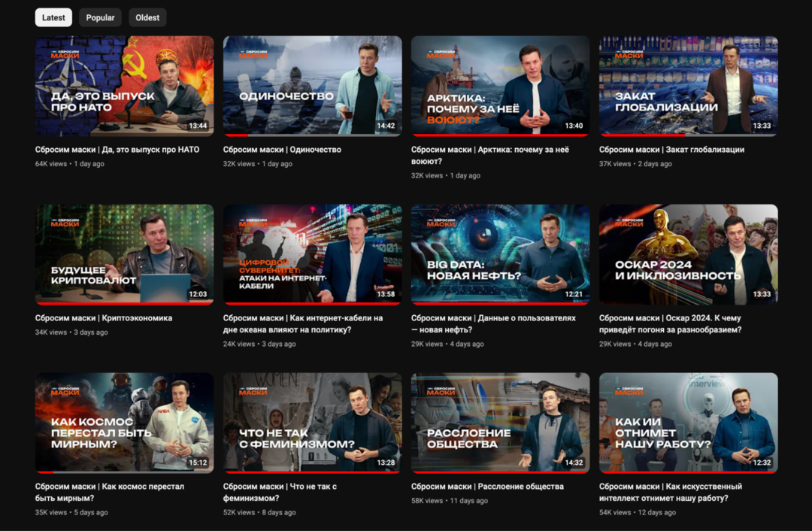This screenshot has height=531, width=812.
Task: Open the Оскар 2024 и инклюзивность thumbnail
Action: pos(688,253)
